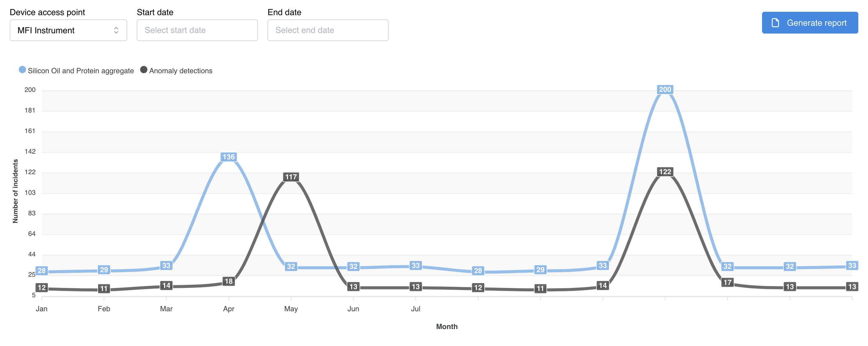Click the Jul label on month axis
868x346 pixels.
(416, 308)
